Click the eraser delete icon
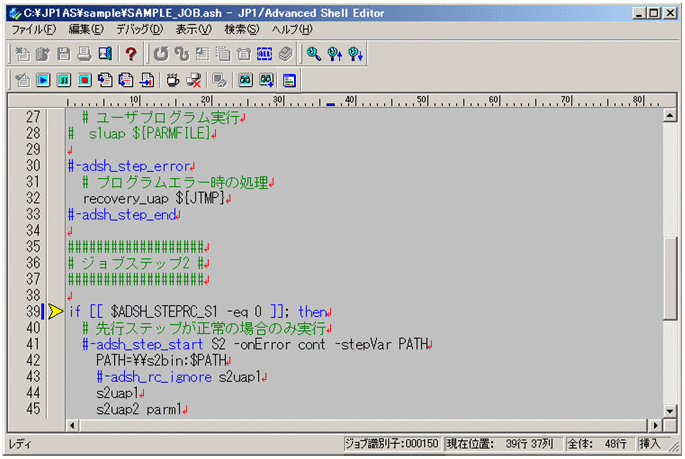Viewport: 685px width, 459px height. pos(286,54)
